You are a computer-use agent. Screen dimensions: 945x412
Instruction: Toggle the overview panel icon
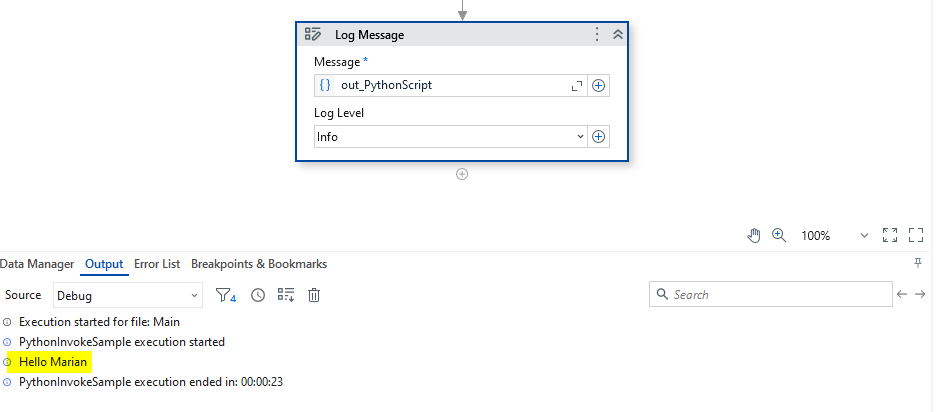coord(915,235)
